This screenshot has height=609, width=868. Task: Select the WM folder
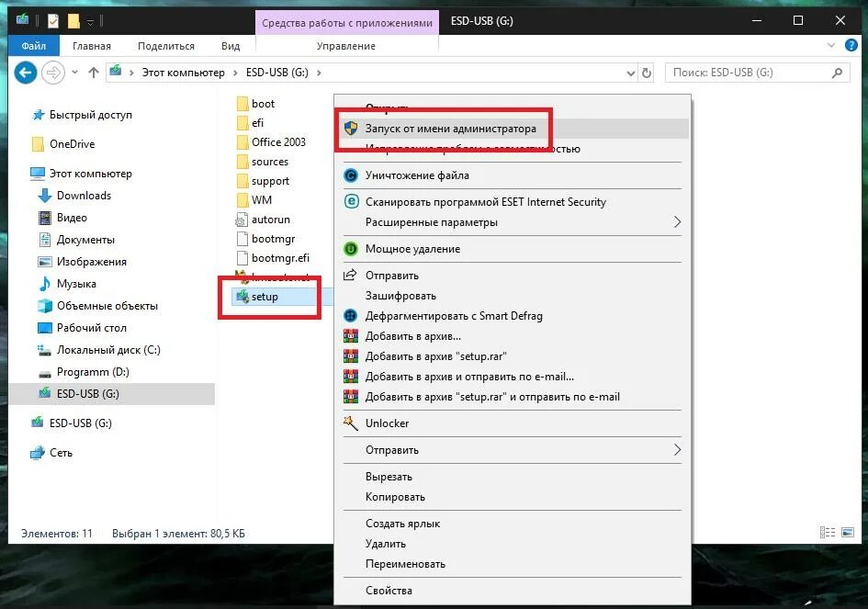tap(261, 200)
